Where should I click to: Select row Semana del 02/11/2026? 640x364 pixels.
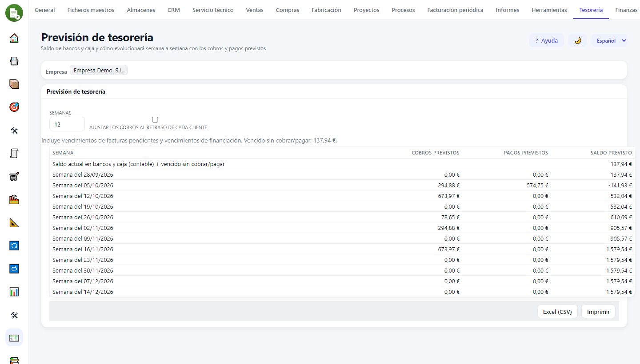pyautogui.click(x=342, y=228)
